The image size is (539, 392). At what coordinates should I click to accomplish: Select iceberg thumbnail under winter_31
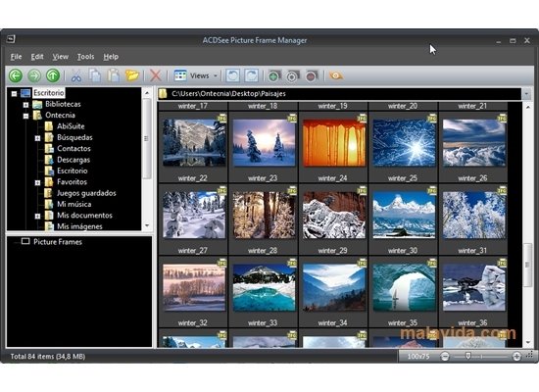[474, 287]
